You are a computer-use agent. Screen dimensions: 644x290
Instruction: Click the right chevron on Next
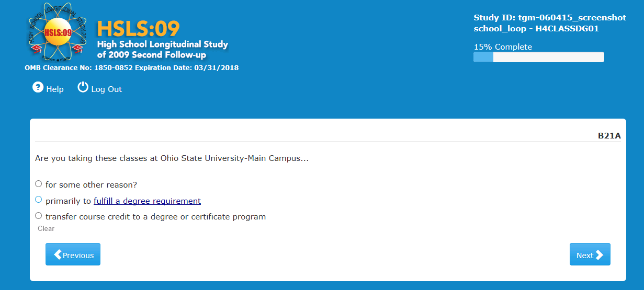pos(600,254)
